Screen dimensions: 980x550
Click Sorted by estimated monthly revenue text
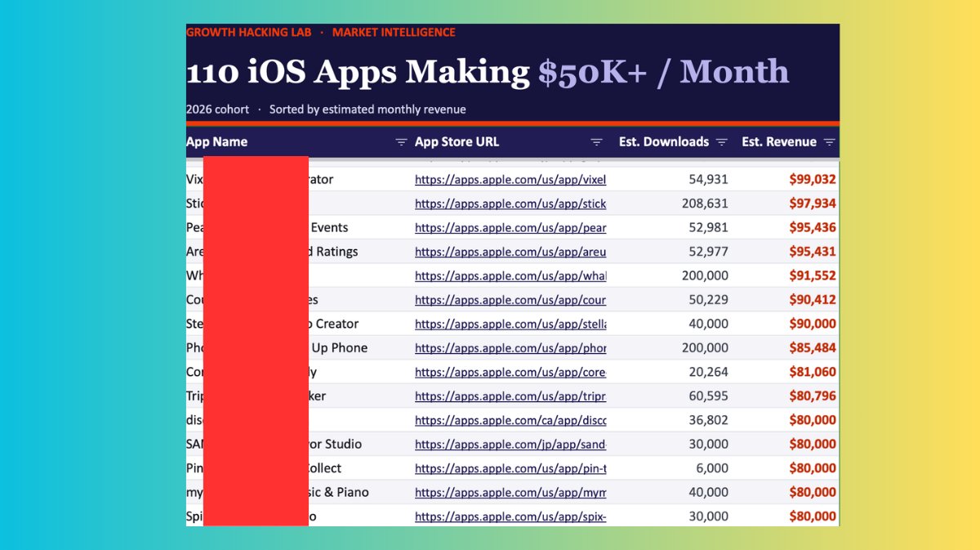click(x=367, y=110)
